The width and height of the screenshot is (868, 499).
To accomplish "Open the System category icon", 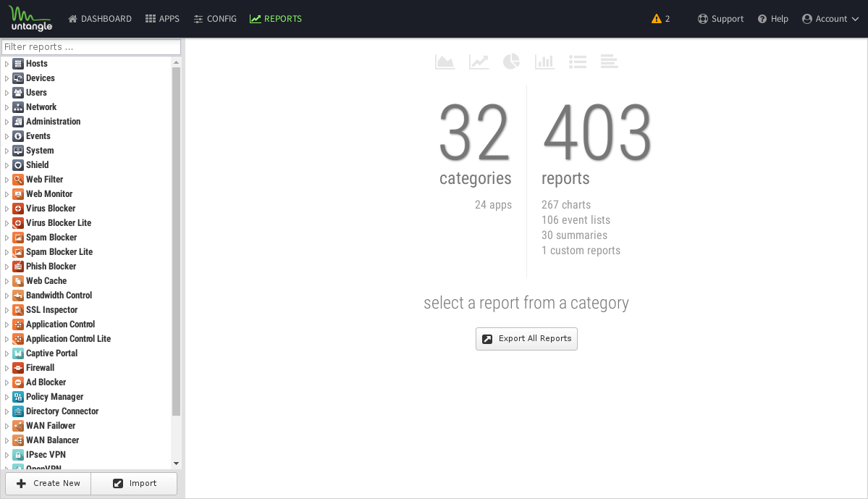I will [x=18, y=151].
